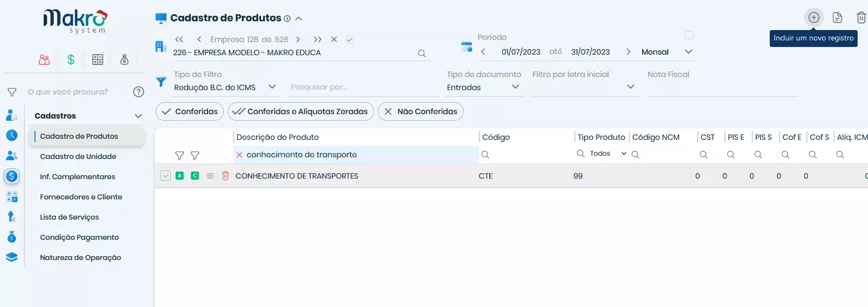Toggle Não Conferidas filter chip
The height and width of the screenshot is (307, 868).
click(420, 111)
